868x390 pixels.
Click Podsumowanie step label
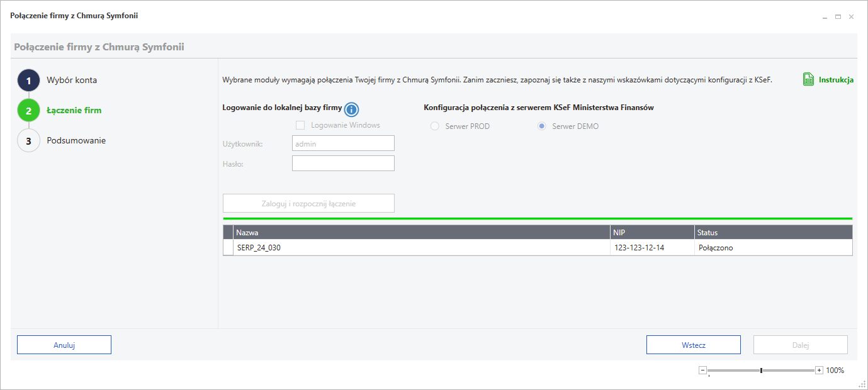pyautogui.click(x=76, y=140)
